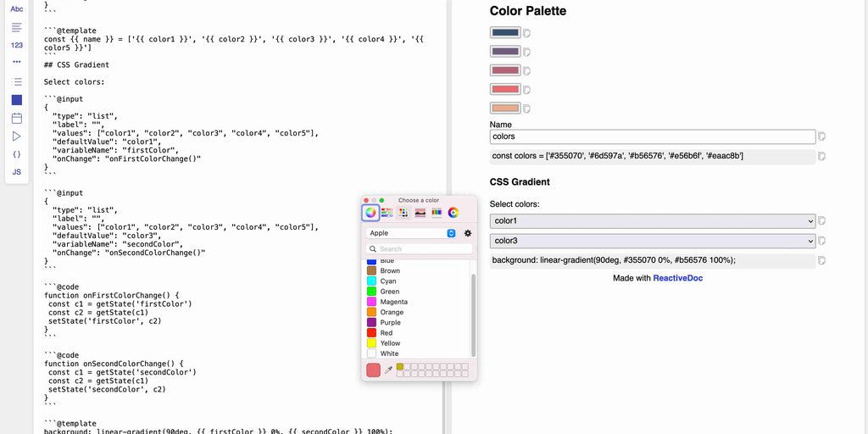
Task: Choose Red from the Apple color list
Action: pyautogui.click(x=387, y=332)
